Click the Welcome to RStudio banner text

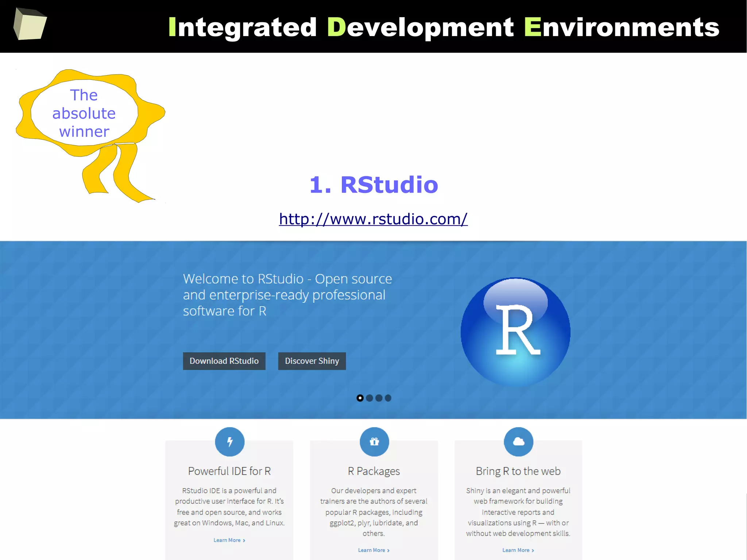287,295
